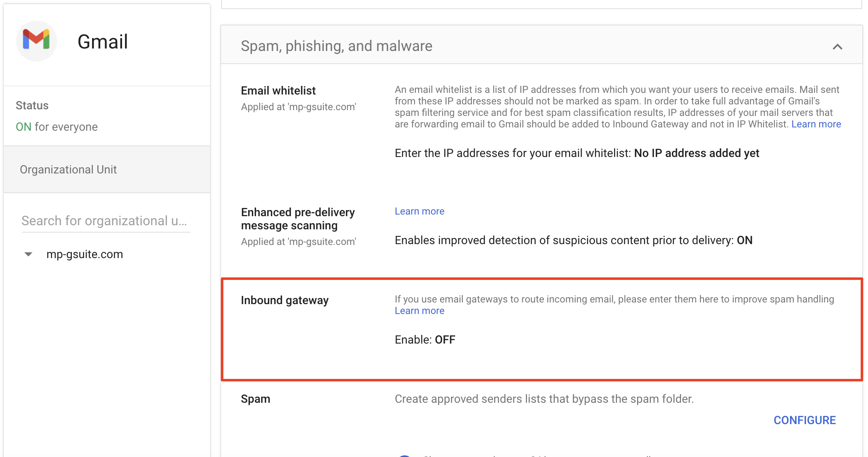Expand the mp-gsuite.com tree arrow

(x=28, y=254)
